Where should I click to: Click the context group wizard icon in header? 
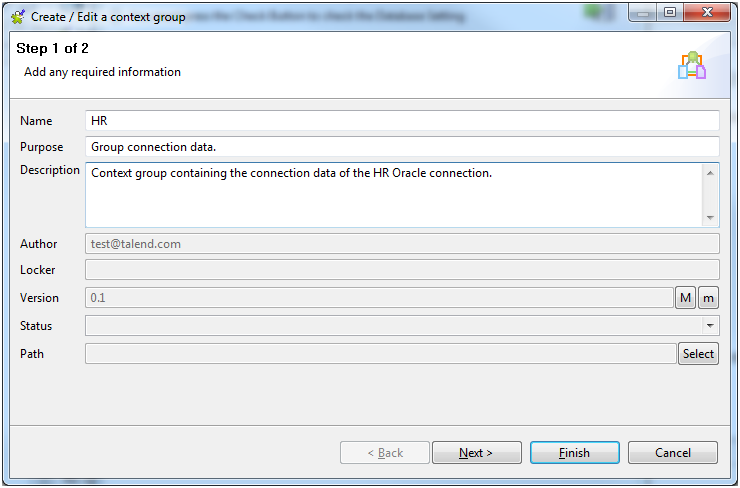click(x=692, y=66)
